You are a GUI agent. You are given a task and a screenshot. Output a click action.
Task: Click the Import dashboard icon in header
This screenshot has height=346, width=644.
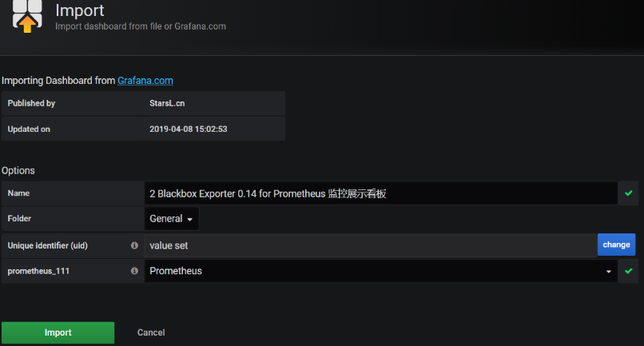(27, 17)
